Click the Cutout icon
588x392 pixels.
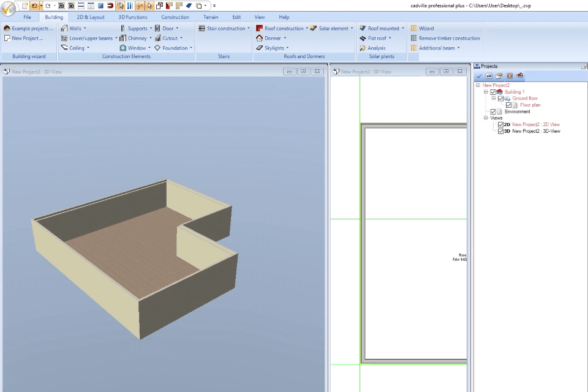pyautogui.click(x=158, y=38)
